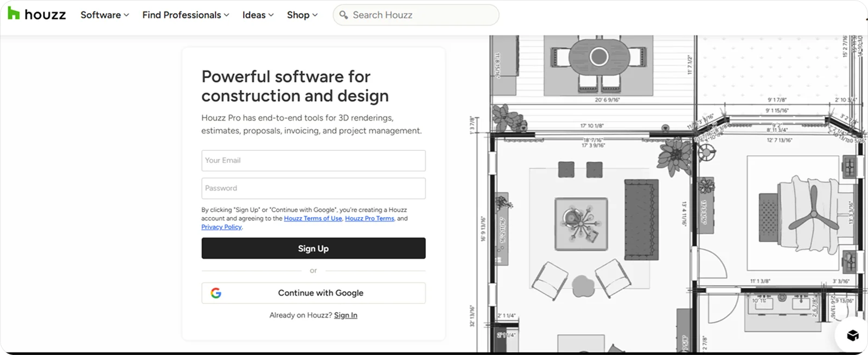The width and height of the screenshot is (868, 355).
Task: Open the Privacy Policy link
Action: point(221,227)
